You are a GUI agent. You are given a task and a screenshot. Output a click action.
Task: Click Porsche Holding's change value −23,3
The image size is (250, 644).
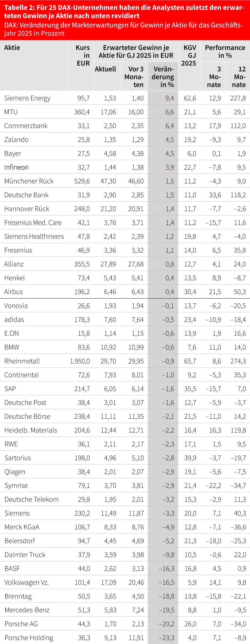point(167,638)
